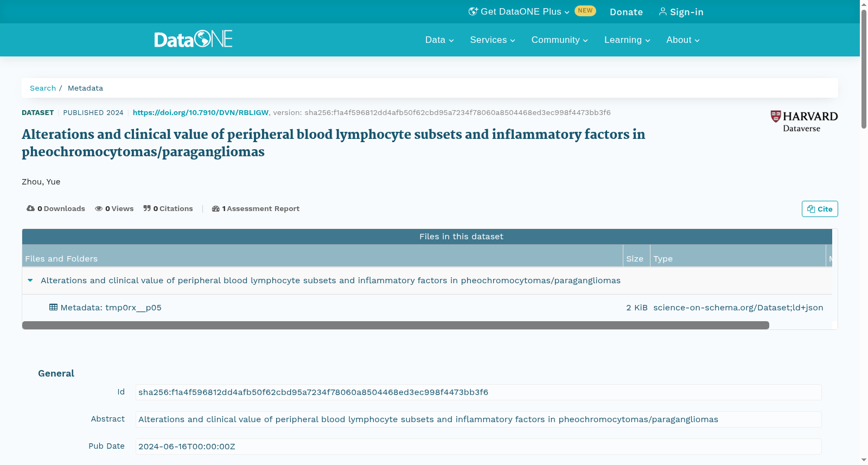Open the DOI link 10.7910/DVN/RBLIGW

click(x=201, y=112)
